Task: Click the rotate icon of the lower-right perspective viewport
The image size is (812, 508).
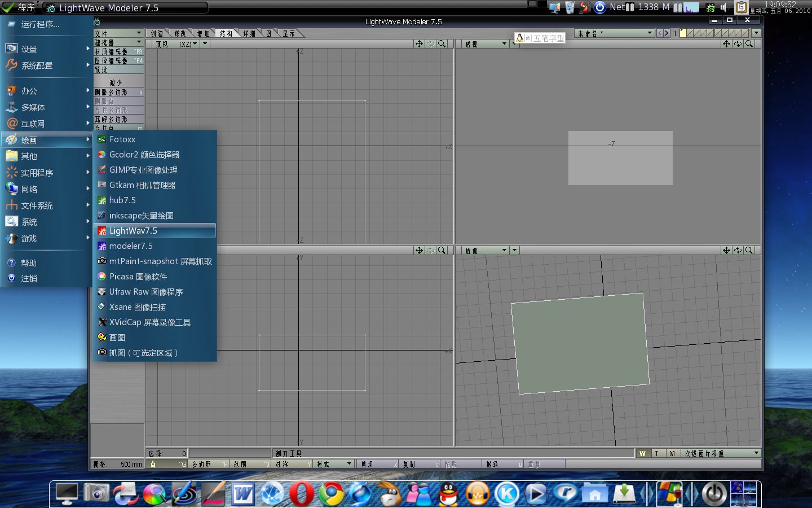Action: pyautogui.click(x=738, y=250)
